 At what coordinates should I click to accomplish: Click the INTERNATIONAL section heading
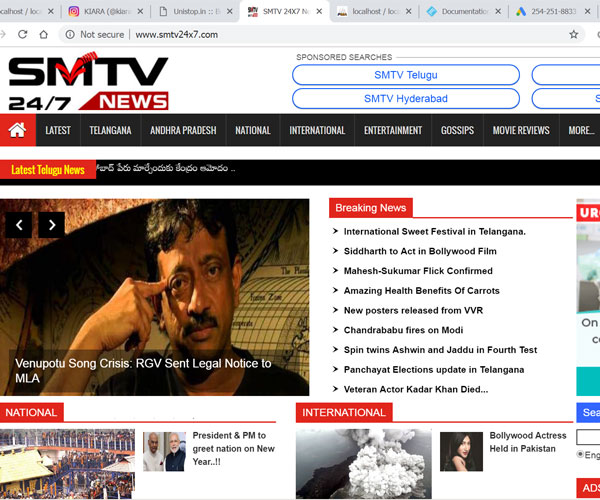click(344, 412)
